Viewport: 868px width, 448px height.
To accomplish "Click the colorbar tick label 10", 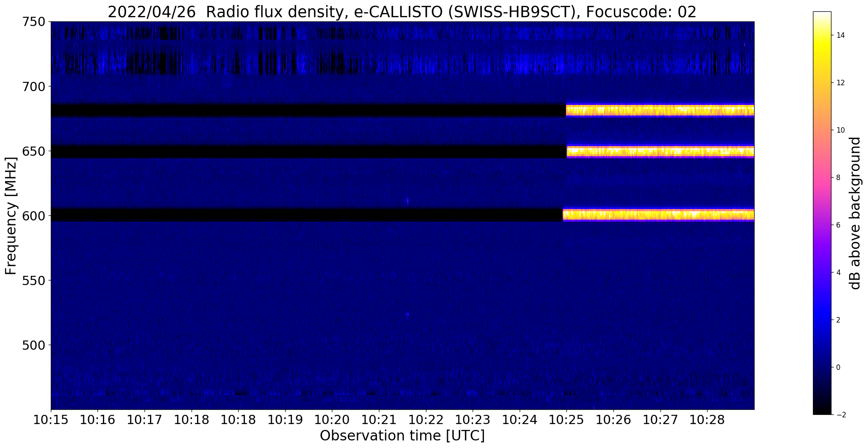I will [x=841, y=130].
